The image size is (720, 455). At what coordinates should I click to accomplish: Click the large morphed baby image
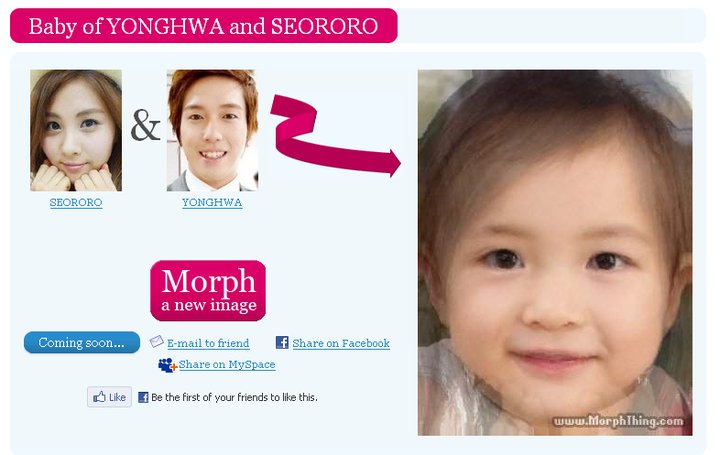point(555,253)
